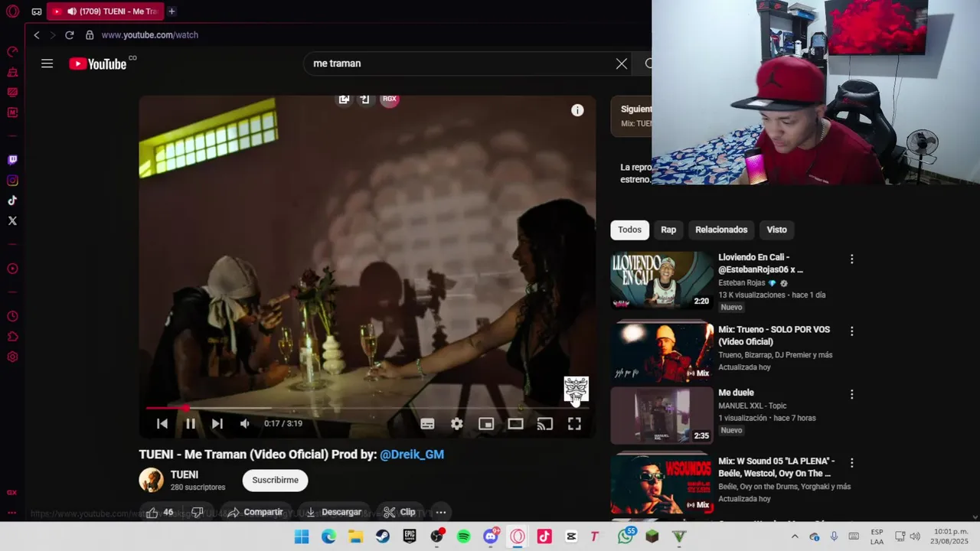This screenshot has width=980, height=551.
Task: Open the video player settings gear
Action: point(456,423)
